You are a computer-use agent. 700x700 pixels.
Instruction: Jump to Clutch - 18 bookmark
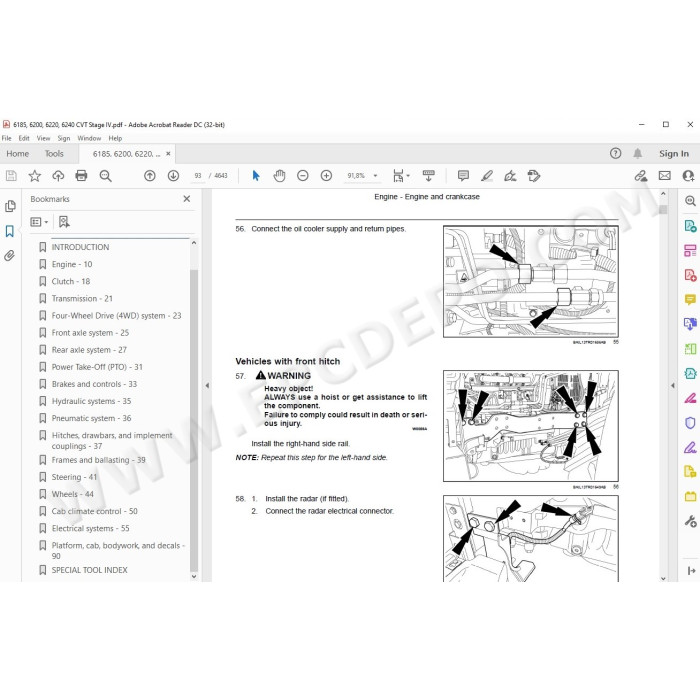coord(71,281)
